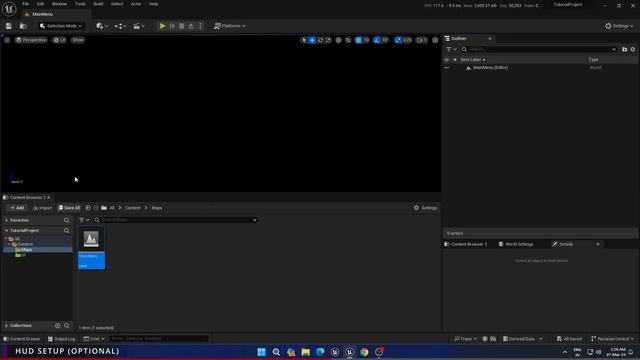Image resolution: width=640 pixels, height=360 pixels.
Task: Open the Platforms dropdown
Action: [230, 26]
